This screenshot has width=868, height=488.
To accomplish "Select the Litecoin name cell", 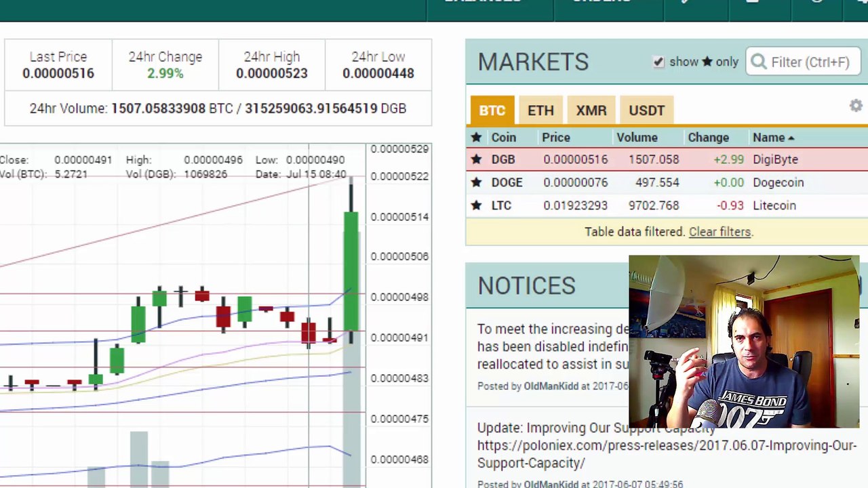I will 774,205.
